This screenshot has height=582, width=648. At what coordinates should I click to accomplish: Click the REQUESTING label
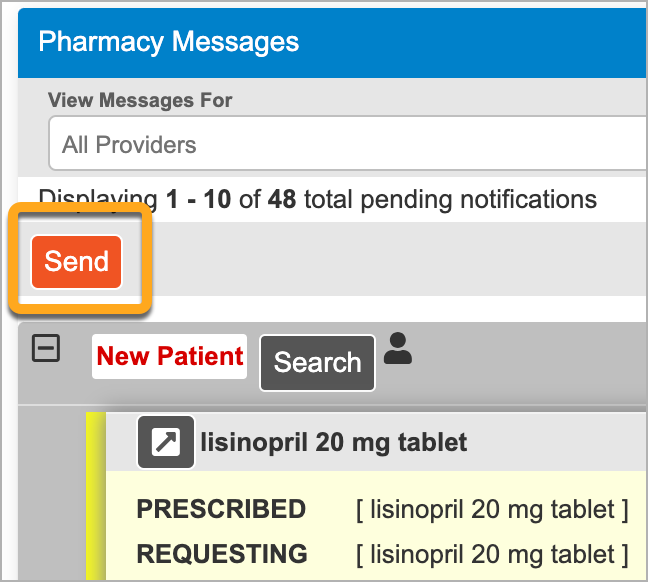(222, 554)
